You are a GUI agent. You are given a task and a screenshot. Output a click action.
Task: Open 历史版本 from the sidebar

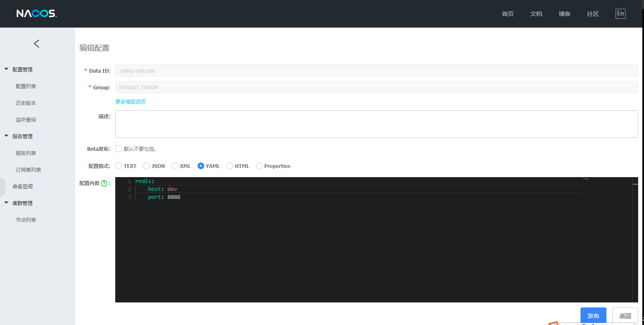[x=26, y=102]
